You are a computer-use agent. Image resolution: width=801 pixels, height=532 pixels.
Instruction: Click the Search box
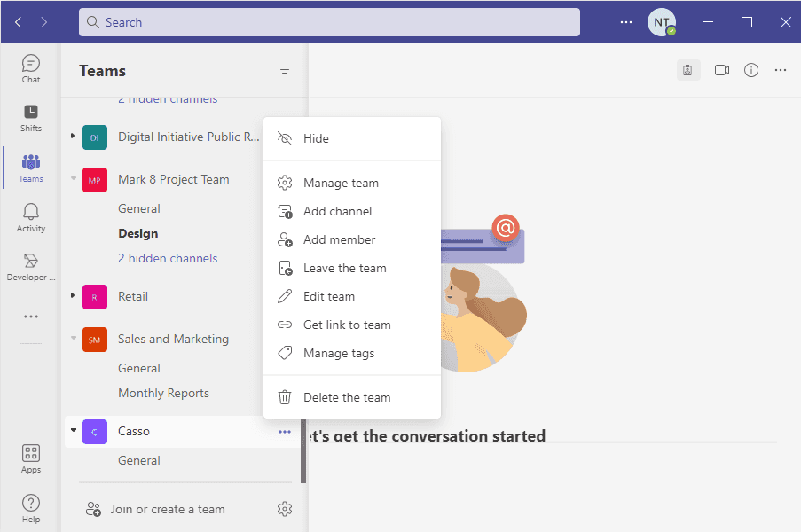(x=329, y=22)
